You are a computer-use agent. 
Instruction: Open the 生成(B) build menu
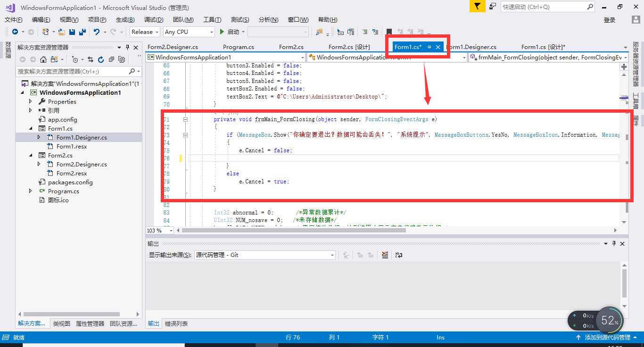pyautogui.click(x=125, y=19)
